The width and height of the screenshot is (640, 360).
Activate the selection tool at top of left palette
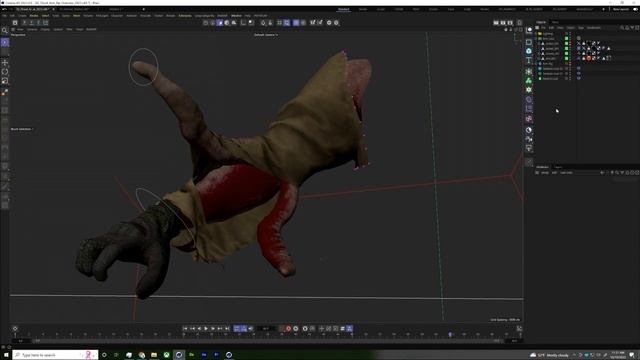click(5, 42)
